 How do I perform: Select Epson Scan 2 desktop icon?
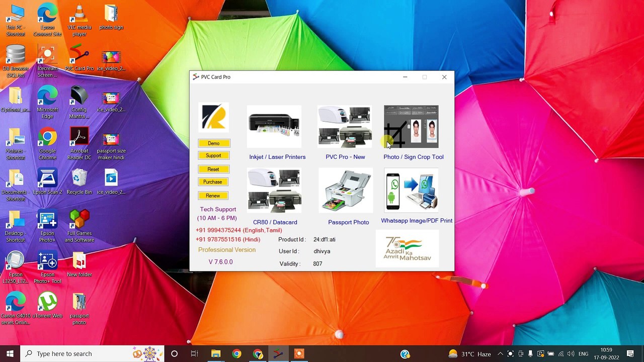point(47,182)
